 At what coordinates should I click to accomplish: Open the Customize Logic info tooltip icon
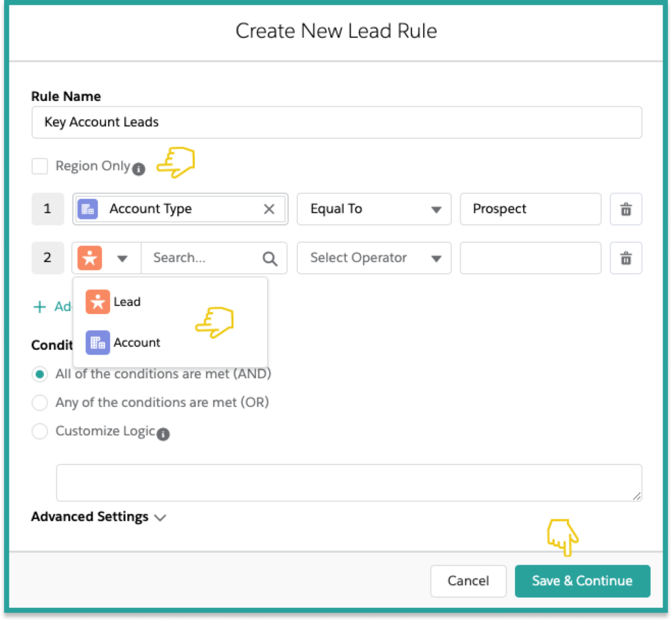(163, 434)
